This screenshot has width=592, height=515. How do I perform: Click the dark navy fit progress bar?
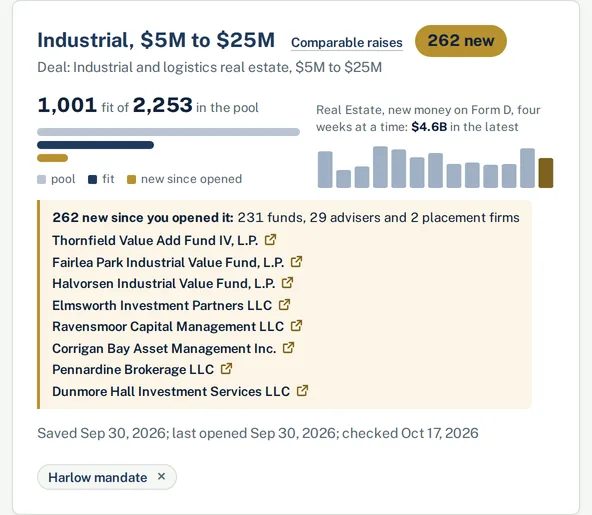click(96, 145)
